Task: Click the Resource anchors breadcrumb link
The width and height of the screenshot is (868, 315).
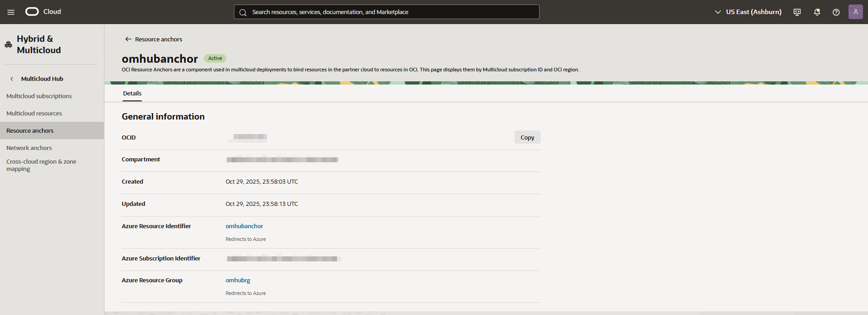Action: [159, 39]
